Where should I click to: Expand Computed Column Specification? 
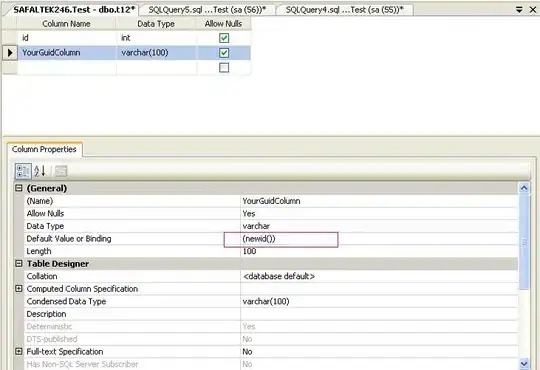point(19,289)
